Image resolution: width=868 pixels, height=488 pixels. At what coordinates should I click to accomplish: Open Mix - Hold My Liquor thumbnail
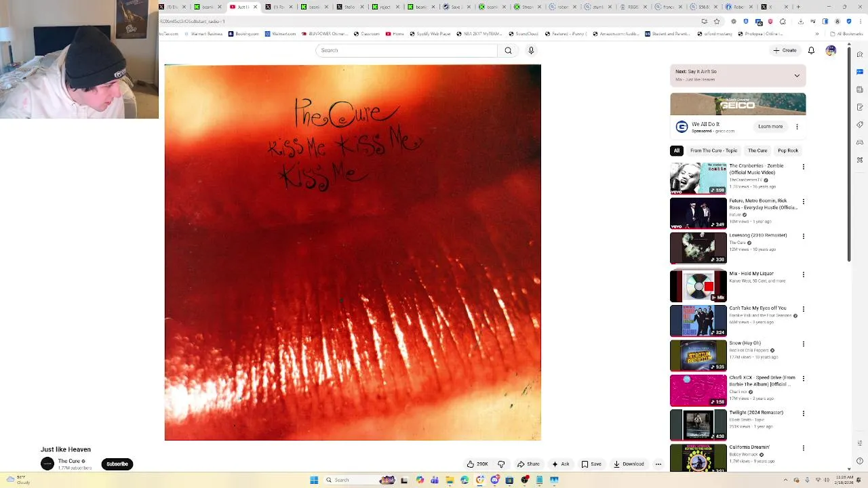[x=698, y=286]
